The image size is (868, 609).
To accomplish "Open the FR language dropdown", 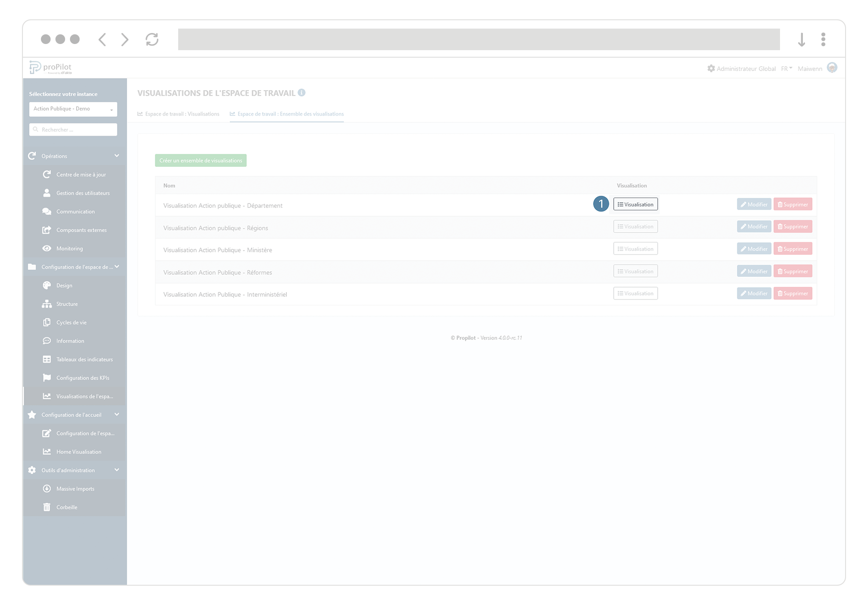I will click(x=786, y=69).
